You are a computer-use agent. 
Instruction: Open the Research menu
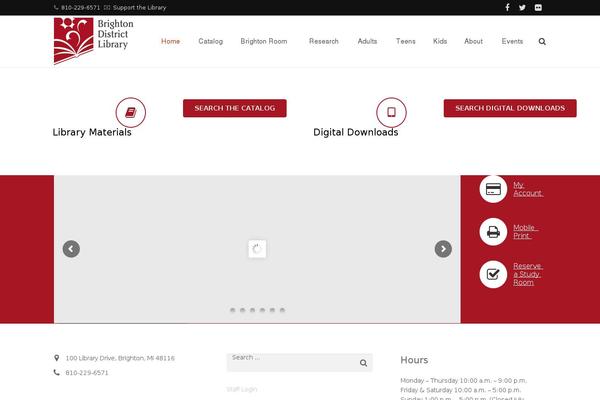[x=324, y=42]
